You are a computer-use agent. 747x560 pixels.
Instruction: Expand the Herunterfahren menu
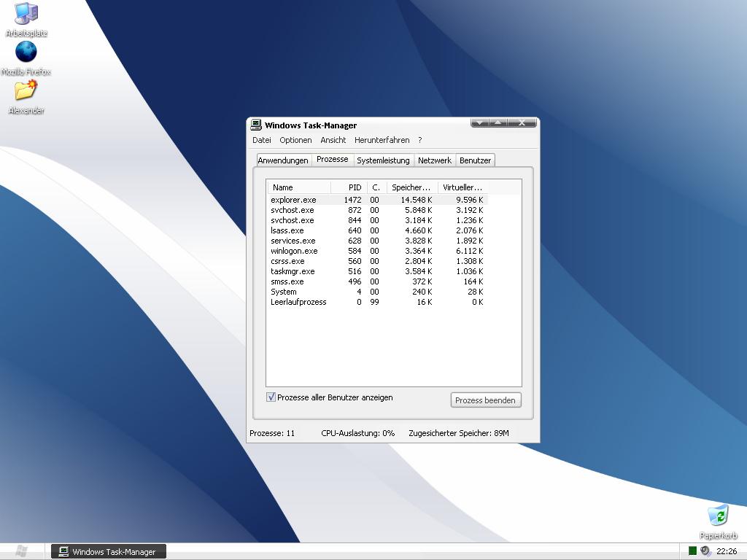(x=382, y=140)
